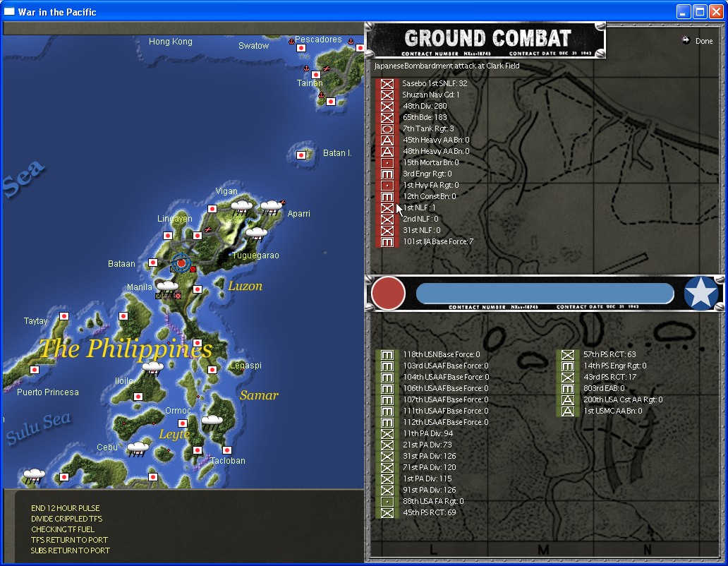Click the blue combat odds bar
728x566 pixels.
click(545, 294)
